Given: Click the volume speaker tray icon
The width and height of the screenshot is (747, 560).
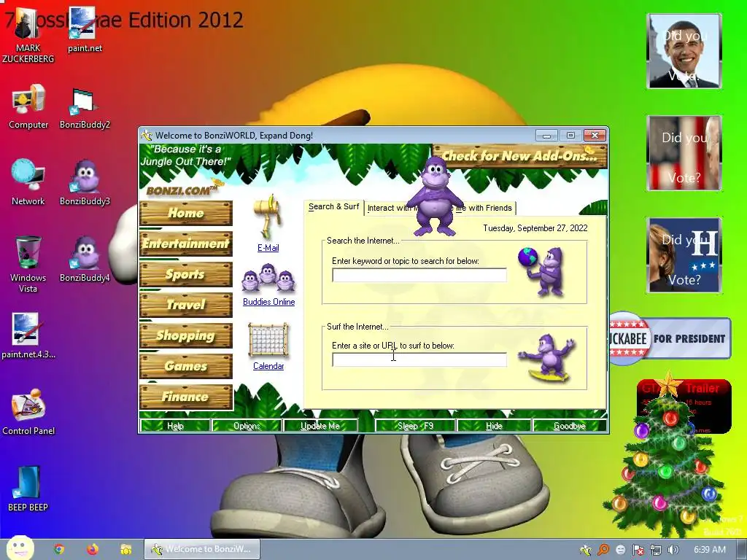Looking at the screenshot, I should pyautogui.click(x=673, y=550).
